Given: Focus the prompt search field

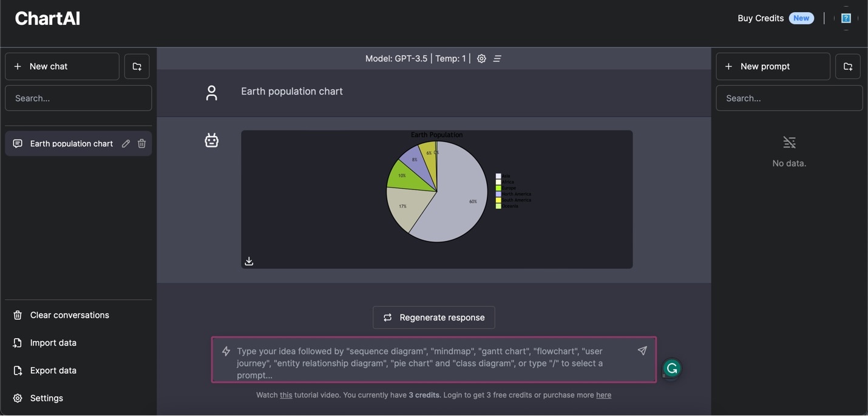Looking at the screenshot, I should [x=789, y=98].
